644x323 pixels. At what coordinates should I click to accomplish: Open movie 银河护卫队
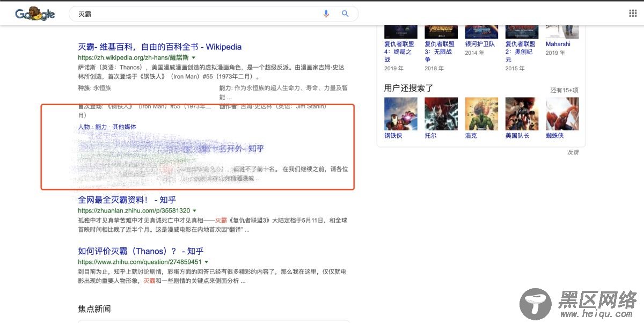(480, 44)
